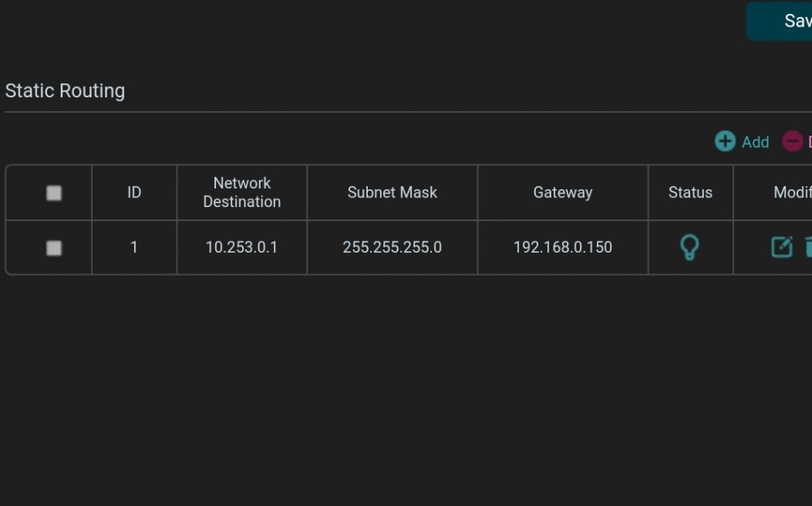Click the Subnet Mask column header
Screen dimensions: 812x506
coord(392,192)
